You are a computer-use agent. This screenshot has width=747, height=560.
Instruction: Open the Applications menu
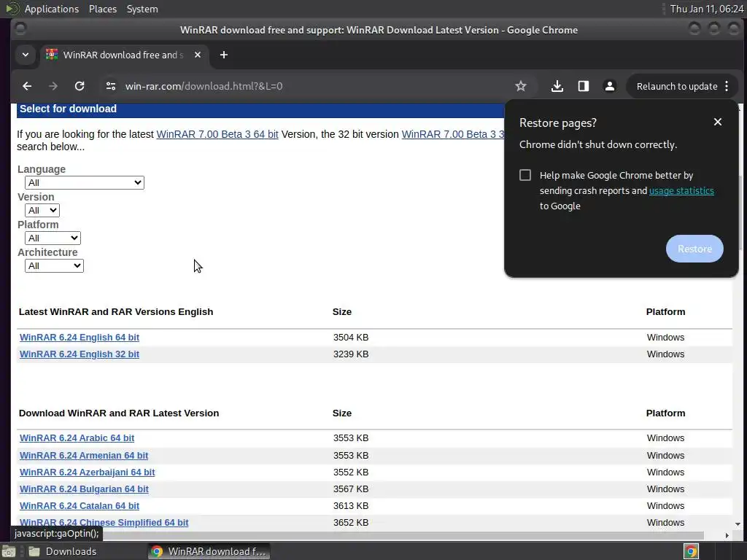[52, 9]
